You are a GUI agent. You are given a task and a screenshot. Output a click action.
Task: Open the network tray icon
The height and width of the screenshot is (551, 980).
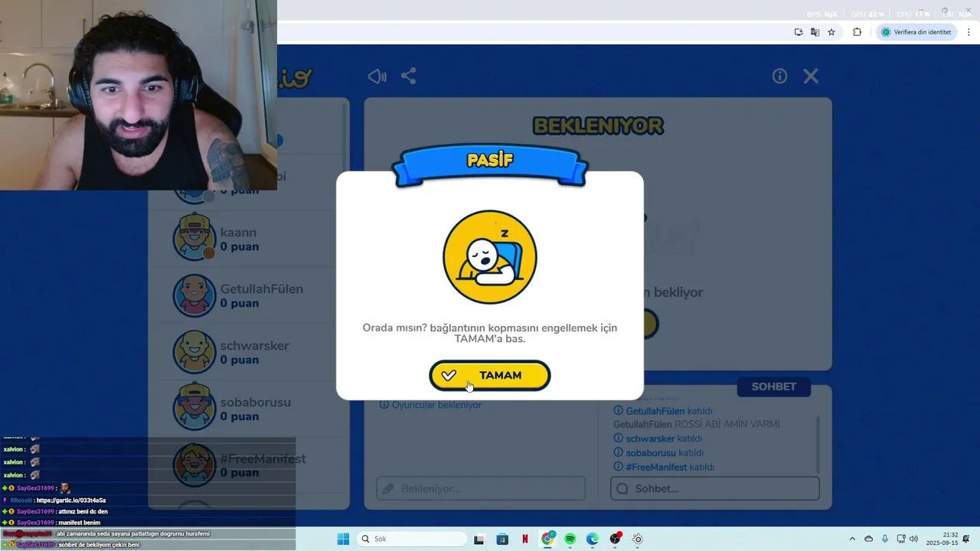point(901,540)
